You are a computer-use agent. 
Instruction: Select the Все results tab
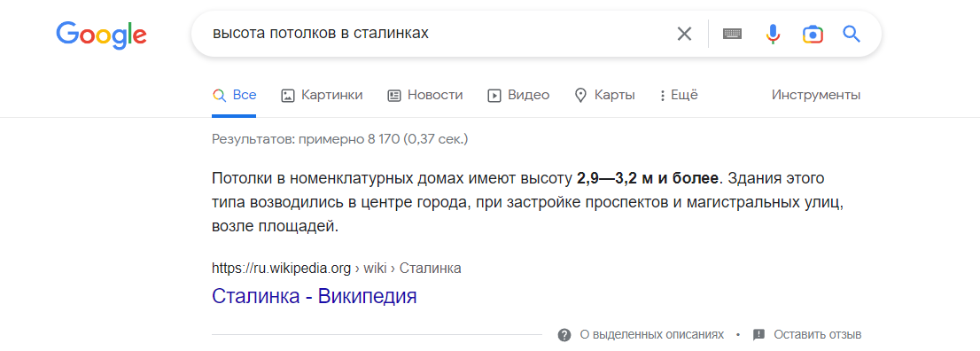coord(235,95)
